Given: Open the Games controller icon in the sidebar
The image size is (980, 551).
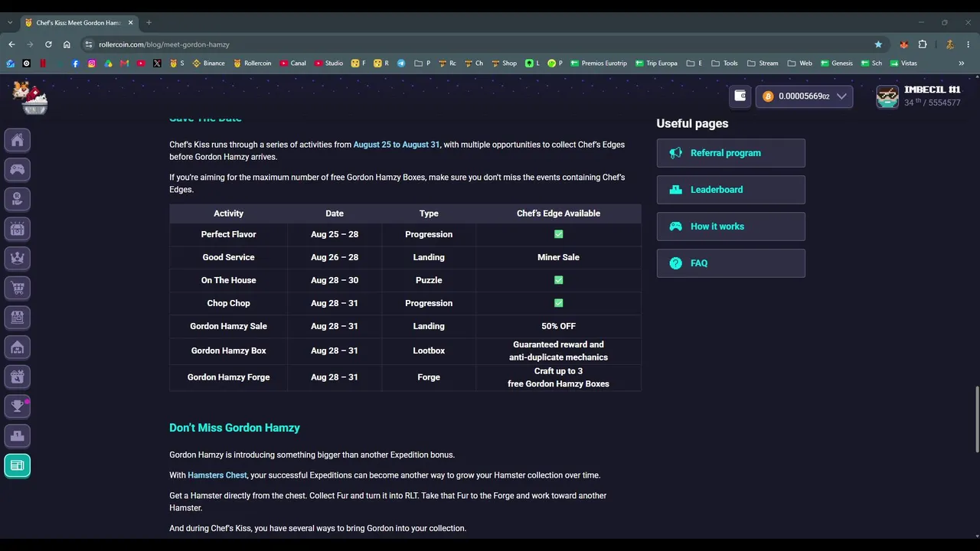Looking at the screenshot, I should [x=18, y=169].
